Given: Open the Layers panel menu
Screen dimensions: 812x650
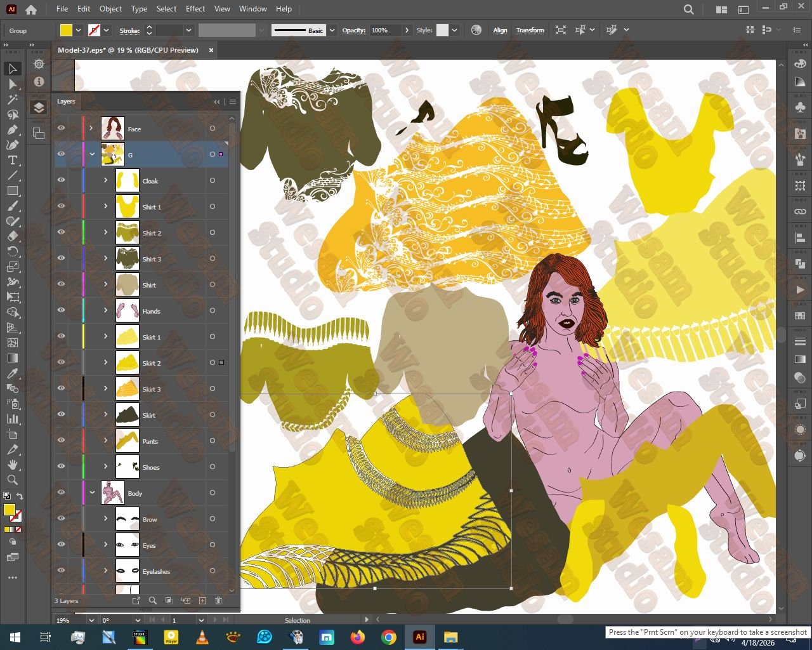Looking at the screenshot, I should (233, 102).
